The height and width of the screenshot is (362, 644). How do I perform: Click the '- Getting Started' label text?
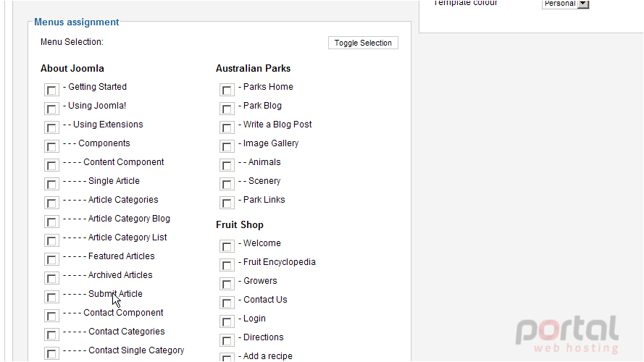point(95,87)
